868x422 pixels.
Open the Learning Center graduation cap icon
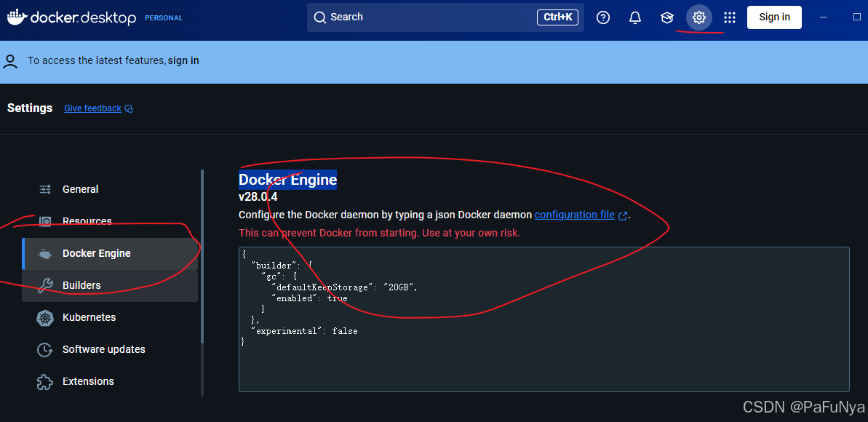[667, 17]
